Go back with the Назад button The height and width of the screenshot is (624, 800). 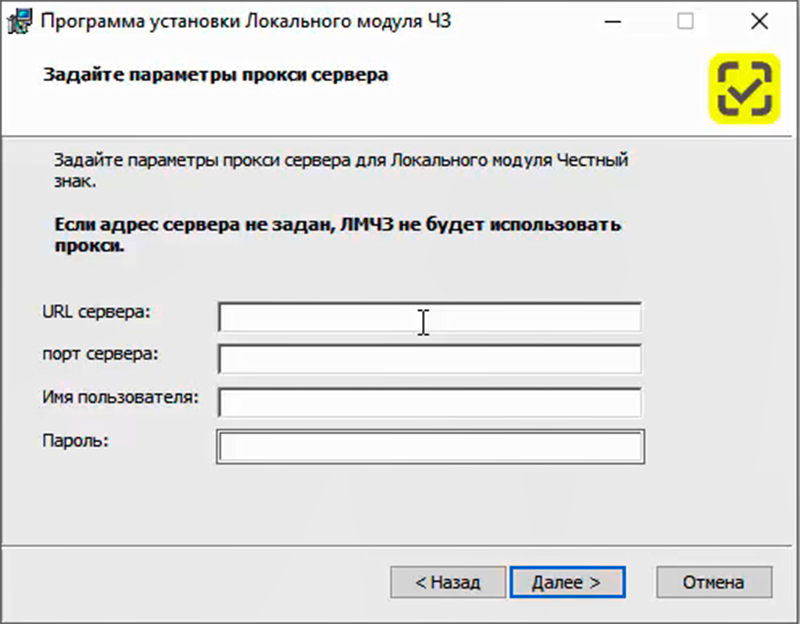pos(447,582)
